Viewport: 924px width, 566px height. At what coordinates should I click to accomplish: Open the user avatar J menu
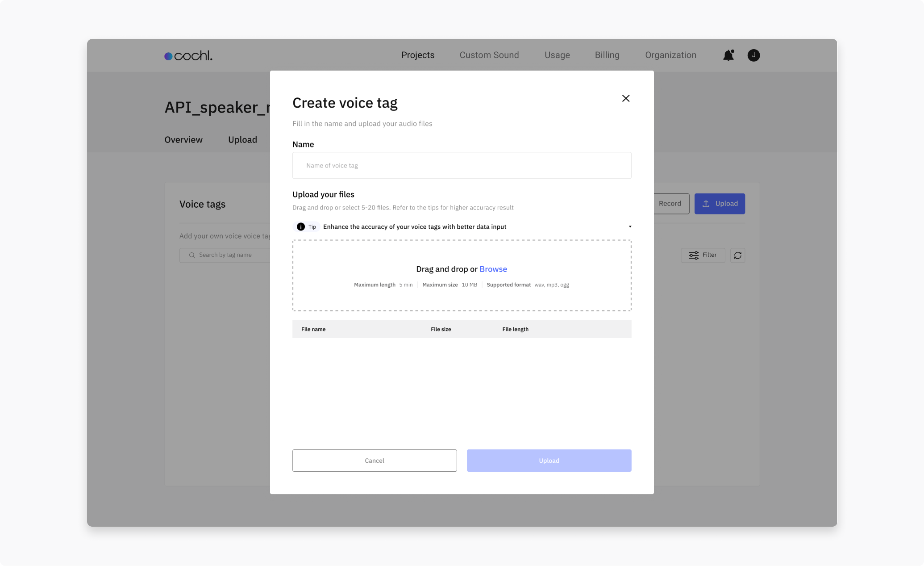pos(753,55)
